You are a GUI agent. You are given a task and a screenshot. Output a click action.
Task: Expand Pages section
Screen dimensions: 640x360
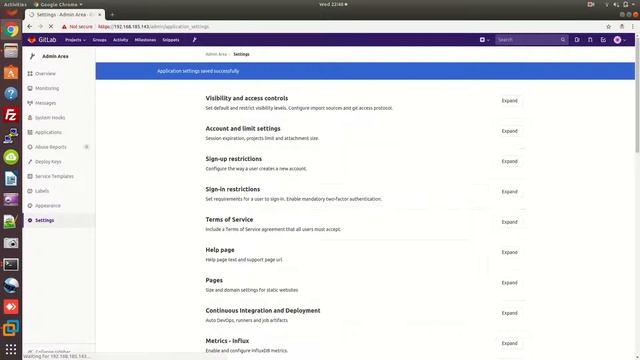[509, 283]
